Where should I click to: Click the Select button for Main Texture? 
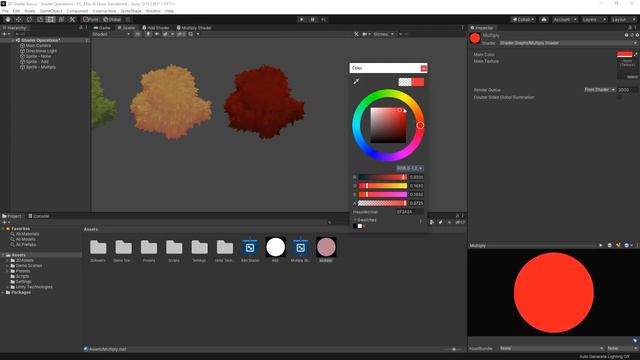(632, 77)
